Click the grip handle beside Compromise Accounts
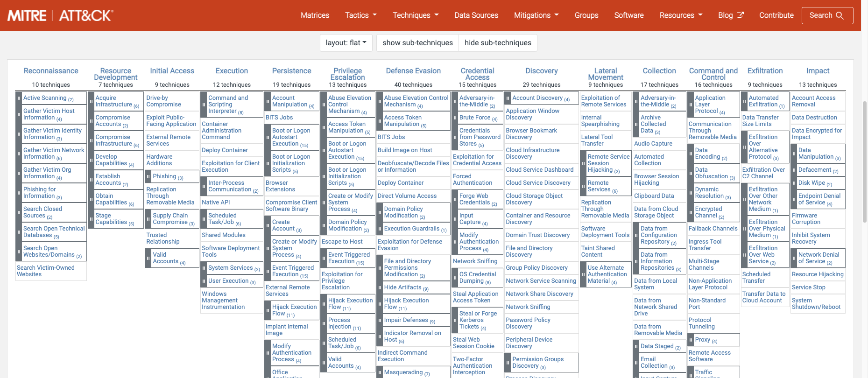 91,121
